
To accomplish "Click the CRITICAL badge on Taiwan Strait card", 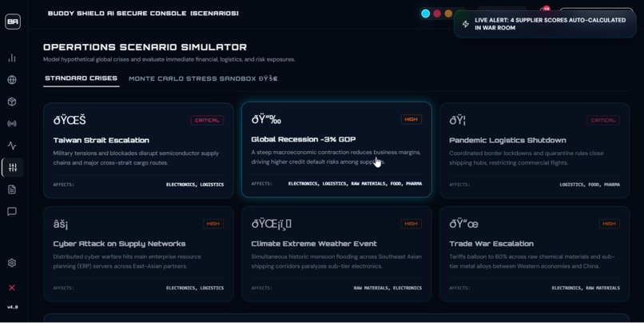I will coord(207,120).
